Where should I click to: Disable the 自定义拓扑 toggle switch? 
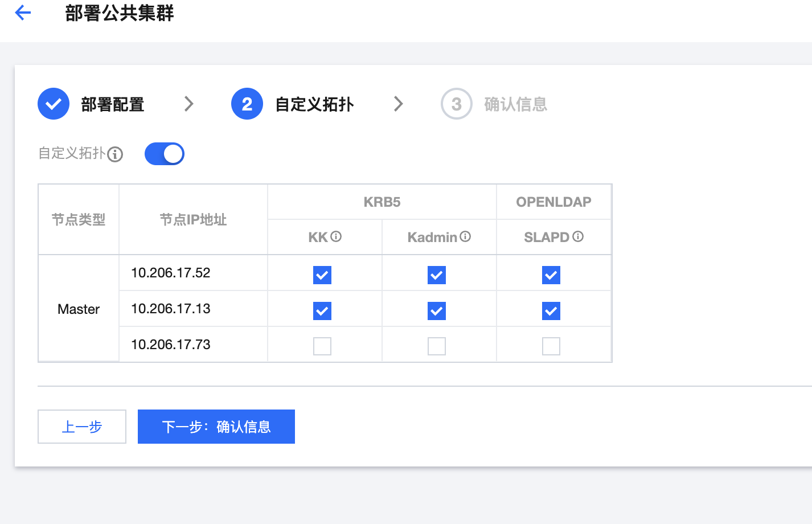165,154
